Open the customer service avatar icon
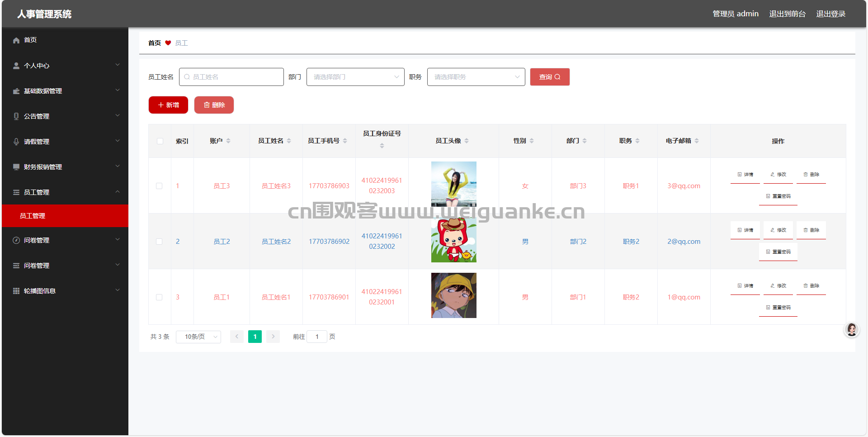Viewport: 868px width, 437px height. pos(852,330)
